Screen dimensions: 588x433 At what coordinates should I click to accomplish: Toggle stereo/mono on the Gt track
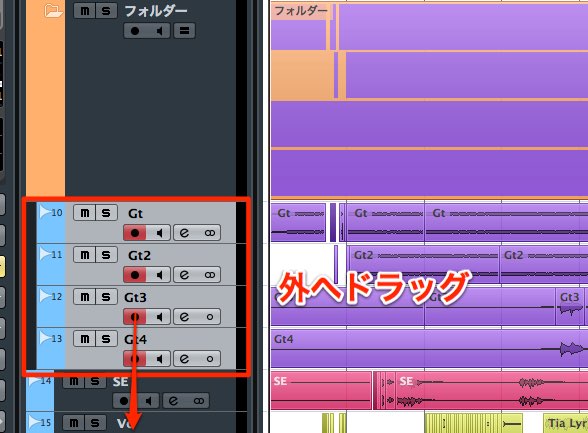(209, 233)
